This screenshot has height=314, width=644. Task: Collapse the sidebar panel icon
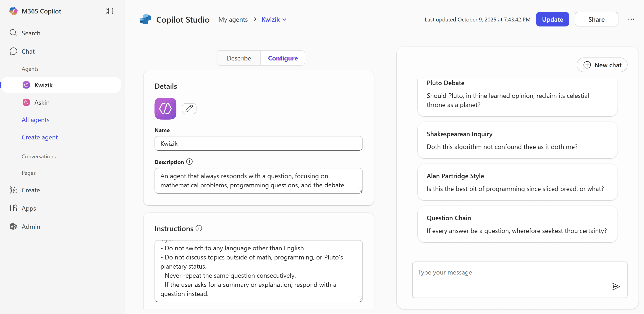109,11
